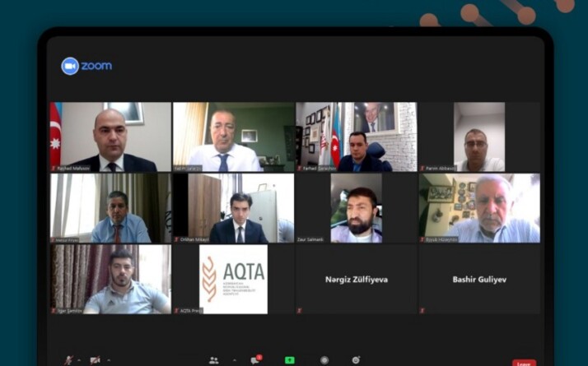The height and width of the screenshot is (366, 588).
Task: Click muted mic icon on Bashir Guliyev tile
Action: pyautogui.click(x=422, y=311)
